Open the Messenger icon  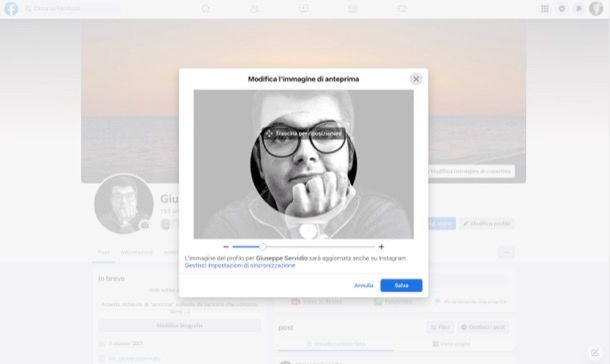coord(562,9)
